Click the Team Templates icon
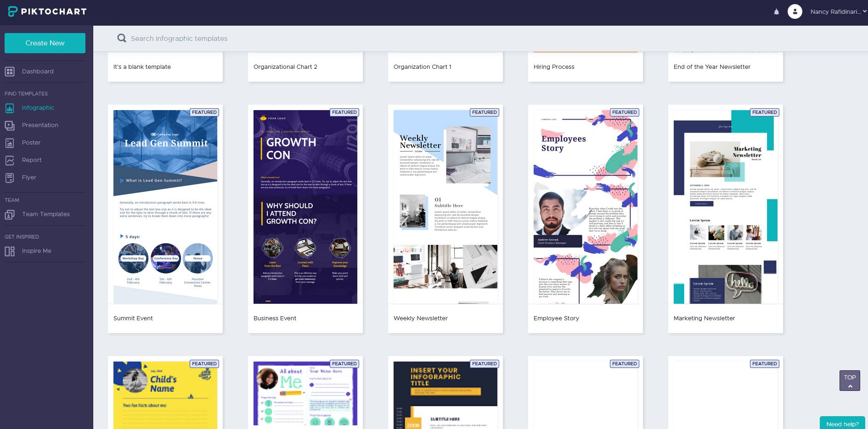 tap(10, 214)
